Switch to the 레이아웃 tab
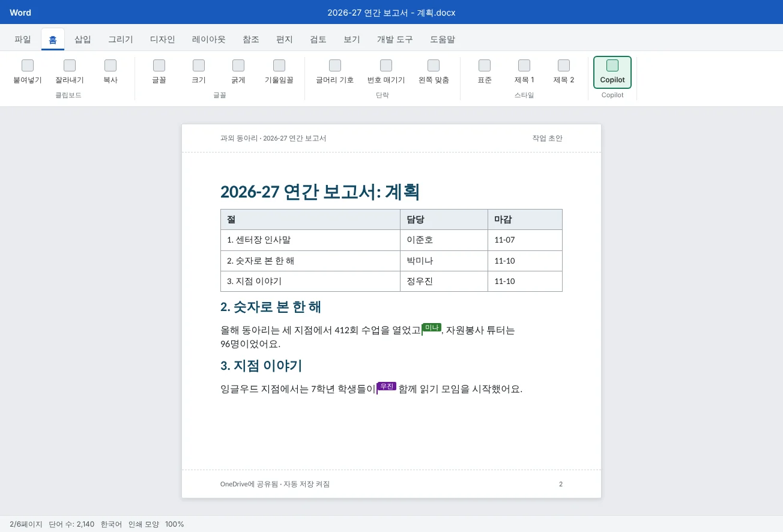783x532 pixels. tap(209, 40)
